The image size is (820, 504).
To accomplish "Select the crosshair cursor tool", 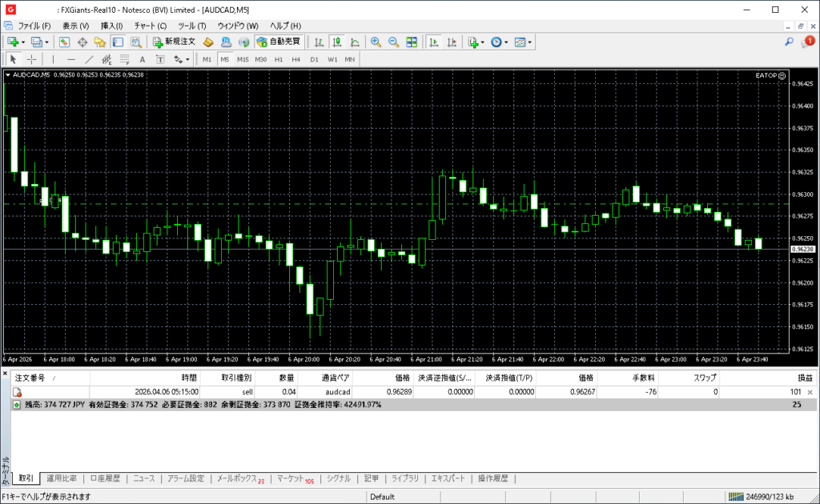I will point(31,59).
